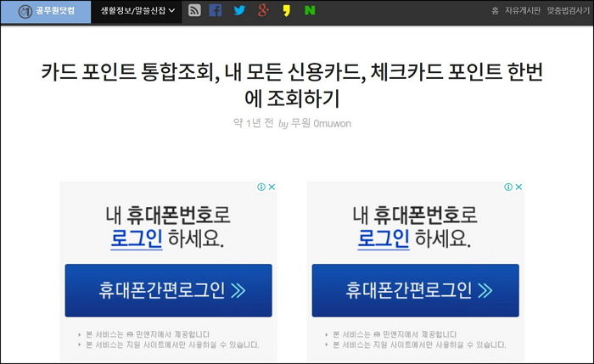Image resolution: width=594 pixels, height=364 pixels.
Task: Click the 민앤지에서 제공합니다 notice in left ad
Action: [148, 334]
